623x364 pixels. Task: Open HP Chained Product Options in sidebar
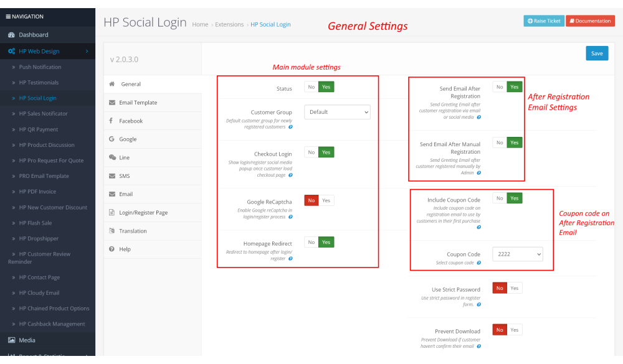[54, 309]
